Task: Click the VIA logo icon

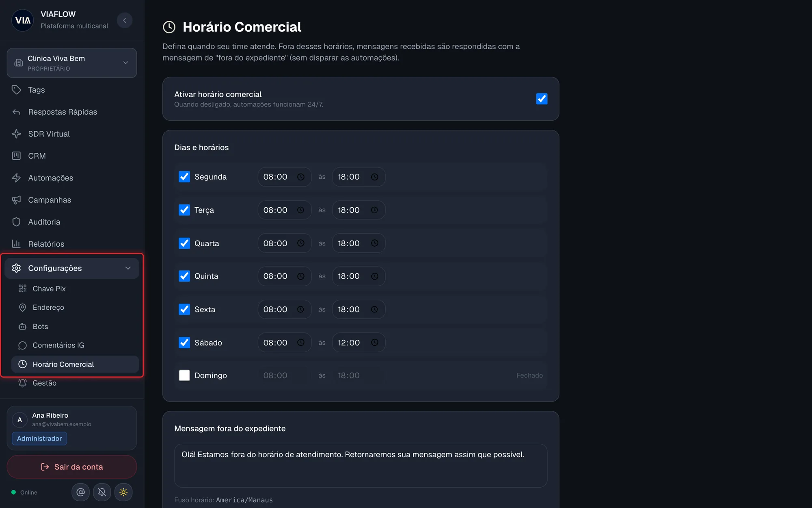Action: [23, 20]
